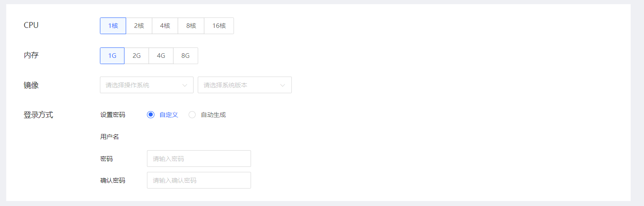644x206 pixels.
Task: Enable the 自动生成 password radio option
Action: tap(192, 115)
